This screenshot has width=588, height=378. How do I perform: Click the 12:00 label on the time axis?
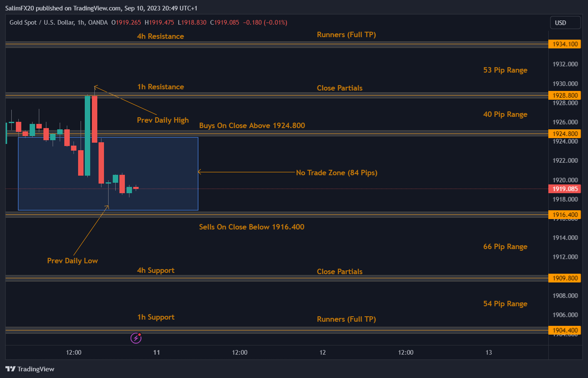pyautogui.click(x=73, y=352)
